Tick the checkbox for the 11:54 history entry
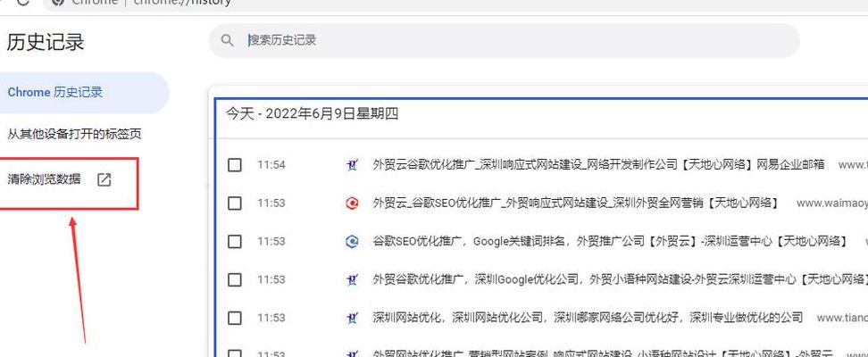 [x=235, y=165]
